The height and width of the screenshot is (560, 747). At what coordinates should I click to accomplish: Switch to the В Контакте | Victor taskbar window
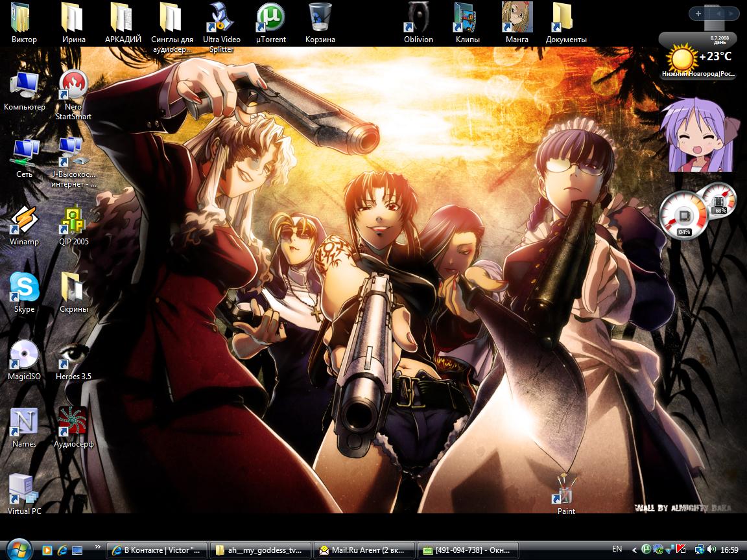157,550
